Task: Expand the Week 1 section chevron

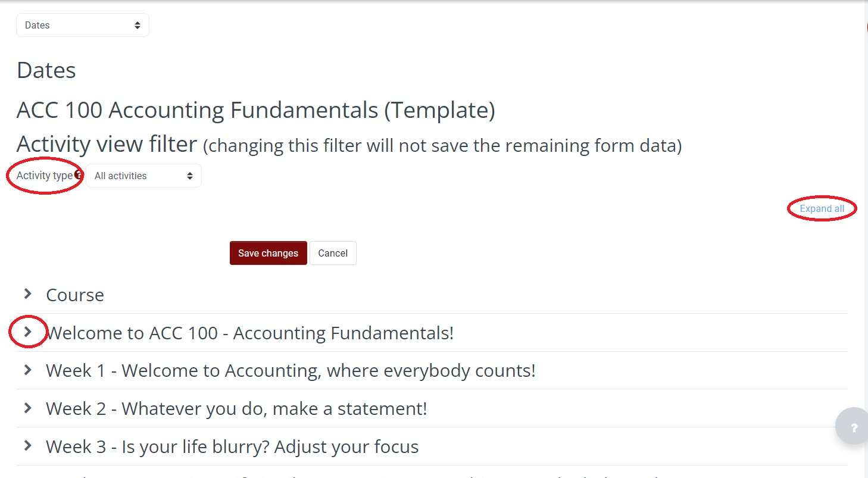Action: (27, 370)
